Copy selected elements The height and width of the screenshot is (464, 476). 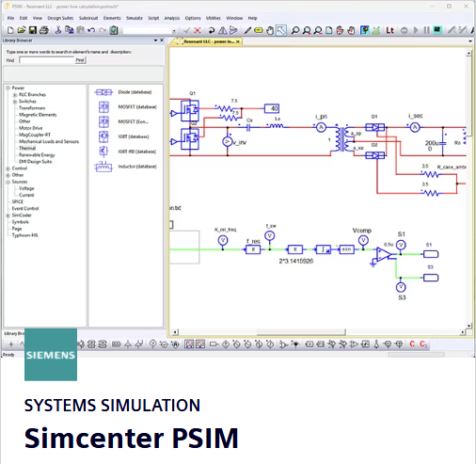(x=70, y=30)
